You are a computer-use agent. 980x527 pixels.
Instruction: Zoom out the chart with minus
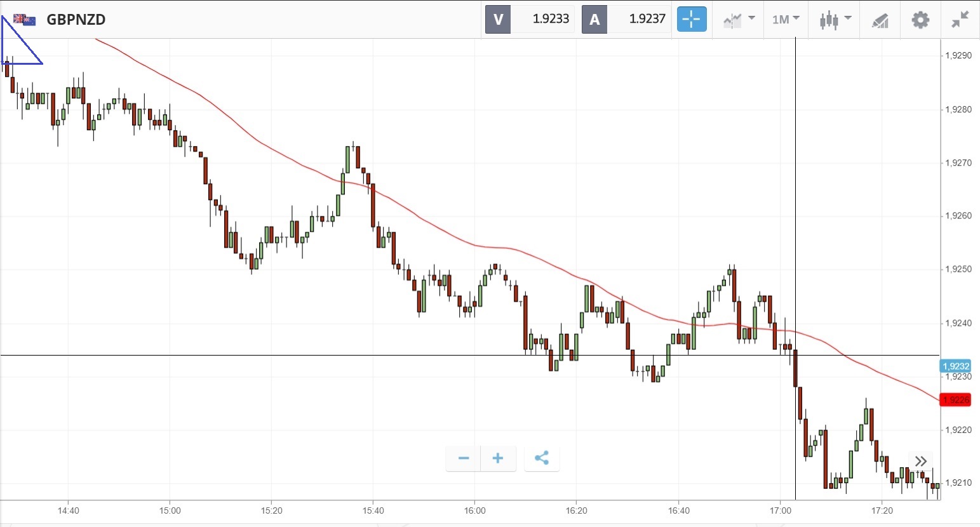pyautogui.click(x=463, y=458)
